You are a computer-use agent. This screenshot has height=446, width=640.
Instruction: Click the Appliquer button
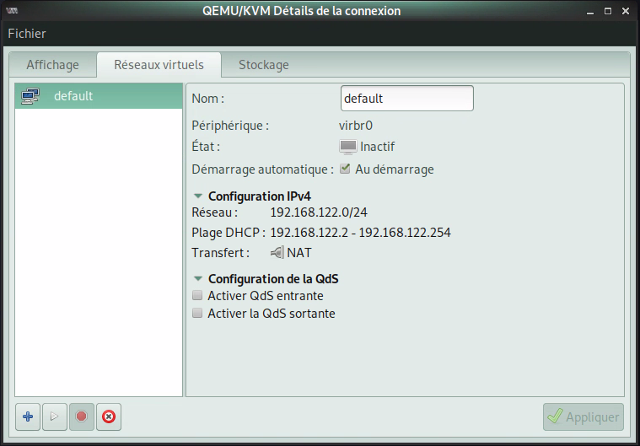583,417
